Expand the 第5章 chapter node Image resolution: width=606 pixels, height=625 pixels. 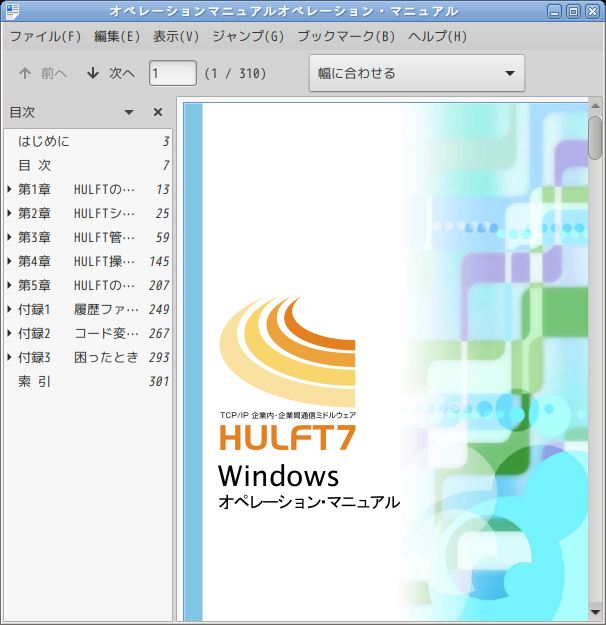click(x=10, y=285)
